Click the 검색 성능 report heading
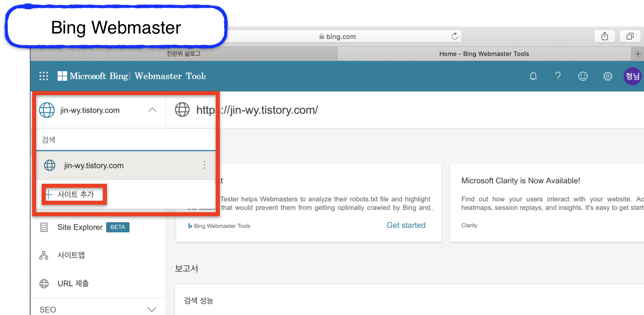This screenshot has height=315, width=644. click(x=199, y=301)
